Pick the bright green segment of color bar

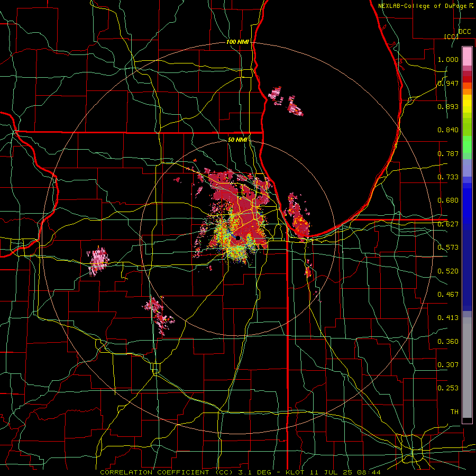click(x=467, y=144)
